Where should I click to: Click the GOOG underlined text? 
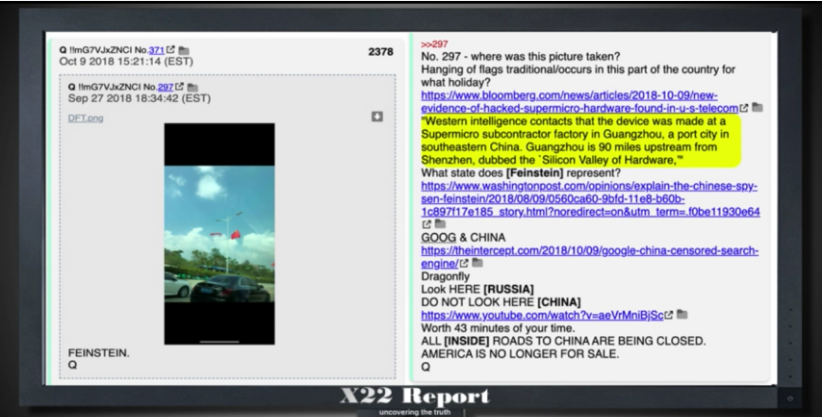click(439, 238)
